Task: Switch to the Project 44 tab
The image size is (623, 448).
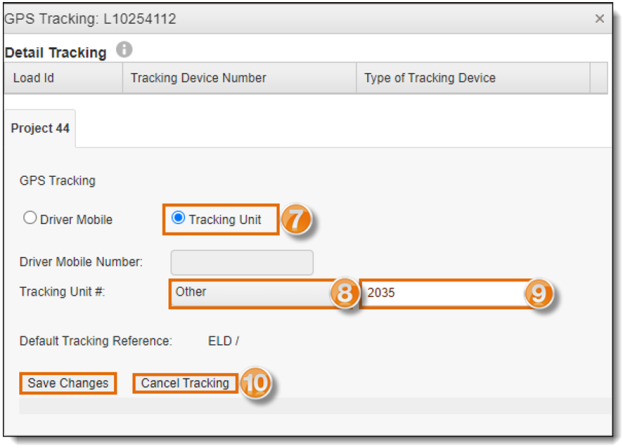Action: (40, 128)
